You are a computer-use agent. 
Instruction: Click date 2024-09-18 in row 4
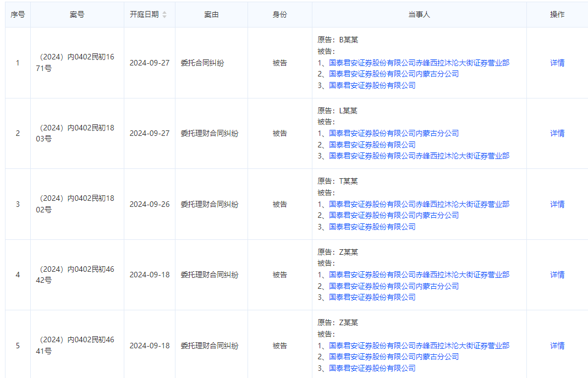click(x=150, y=275)
